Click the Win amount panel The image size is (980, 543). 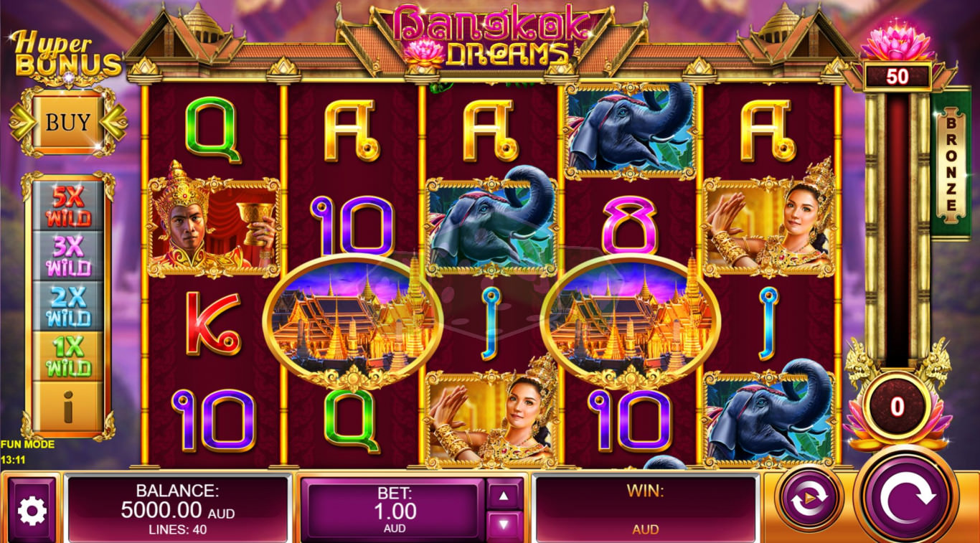(646, 509)
